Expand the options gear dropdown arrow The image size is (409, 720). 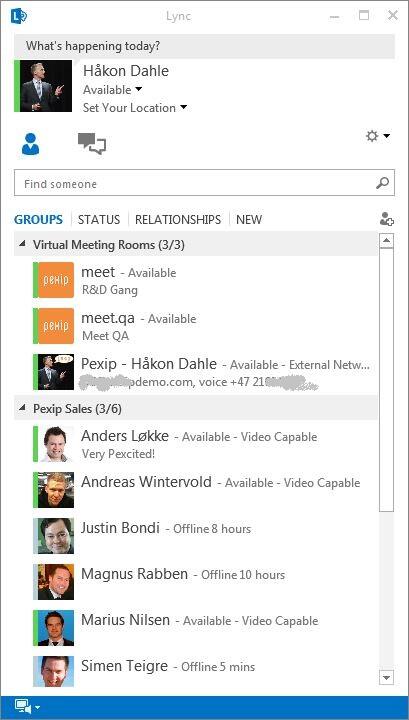387,136
